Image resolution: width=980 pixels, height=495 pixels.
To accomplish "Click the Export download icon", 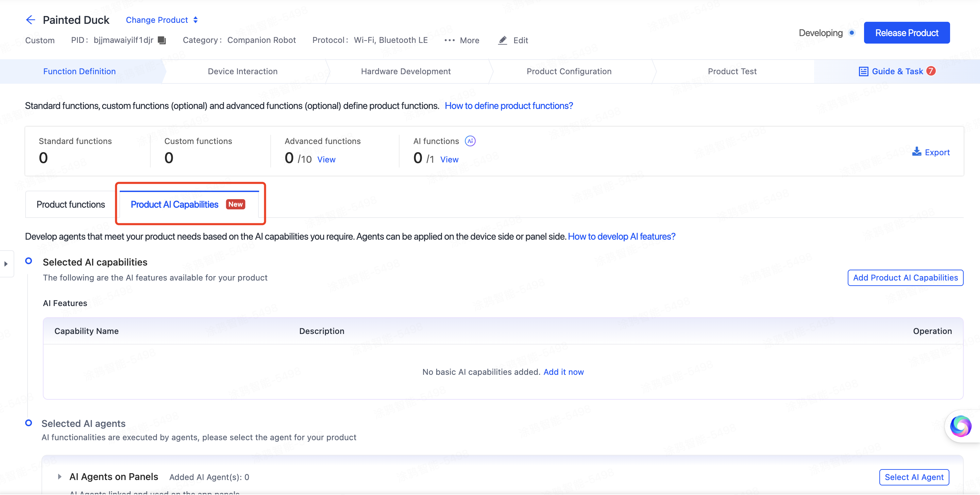I will tap(916, 152).
